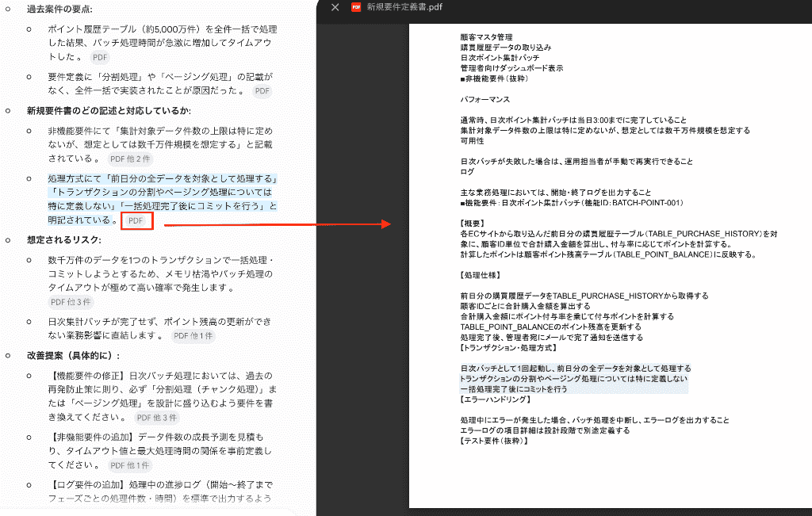Image resolution: width=812 pixels, height=516 pixels.
Task: Click the 【概要】 heading in the PDF
Action: click(473, 224)
